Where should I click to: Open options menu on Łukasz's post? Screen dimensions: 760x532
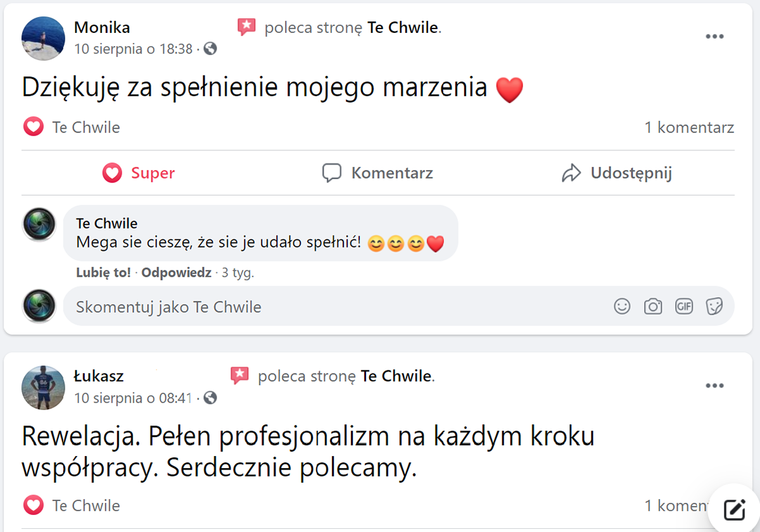click(x=714, y=386)
